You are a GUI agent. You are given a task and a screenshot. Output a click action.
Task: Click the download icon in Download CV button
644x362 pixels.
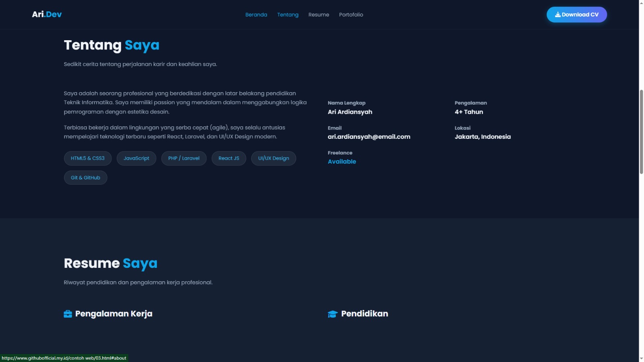tap(557, 14)
